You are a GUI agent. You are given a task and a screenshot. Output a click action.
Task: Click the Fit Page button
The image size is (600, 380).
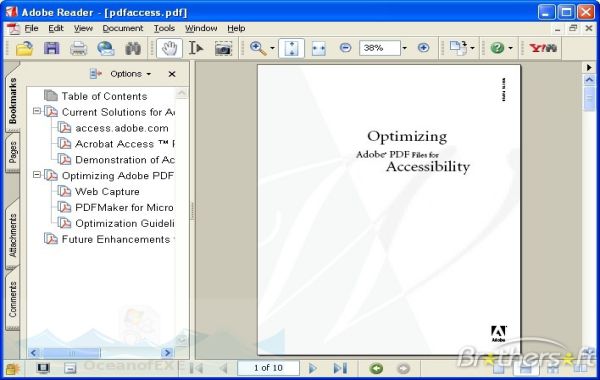pyautogui.click(x=292, y=48)
